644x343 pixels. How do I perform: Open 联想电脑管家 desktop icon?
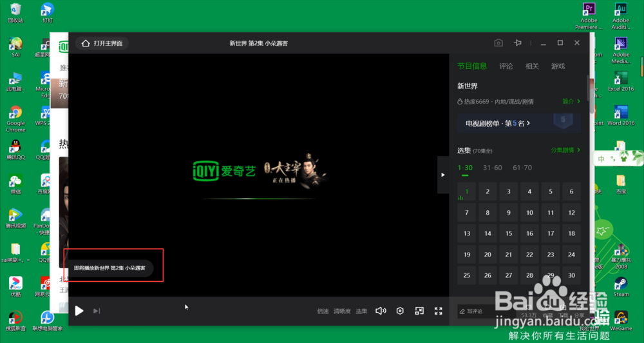tap(47, 321)
